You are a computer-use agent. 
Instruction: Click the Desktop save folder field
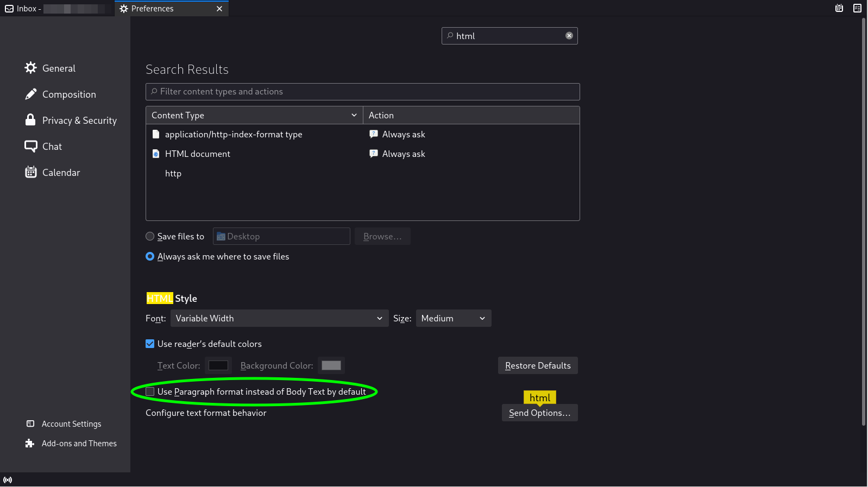pyautogui.click(x=281, y=236)
